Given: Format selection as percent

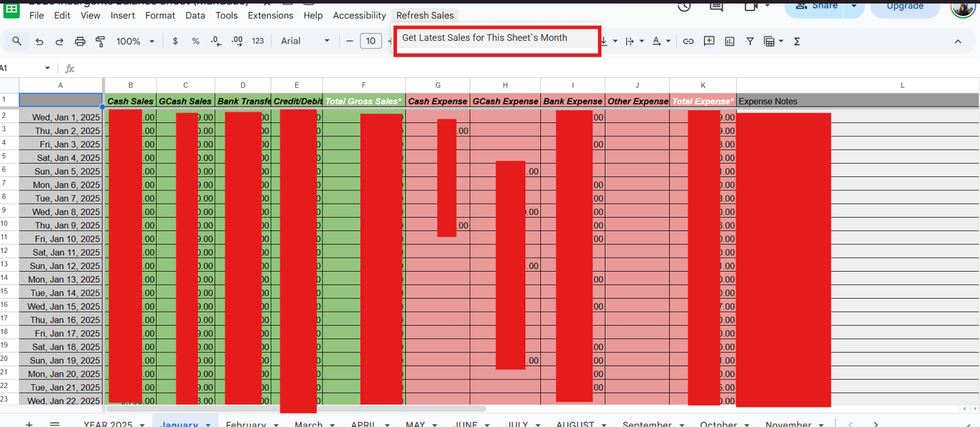Looking at the screenshot, I should pos(195,41).
